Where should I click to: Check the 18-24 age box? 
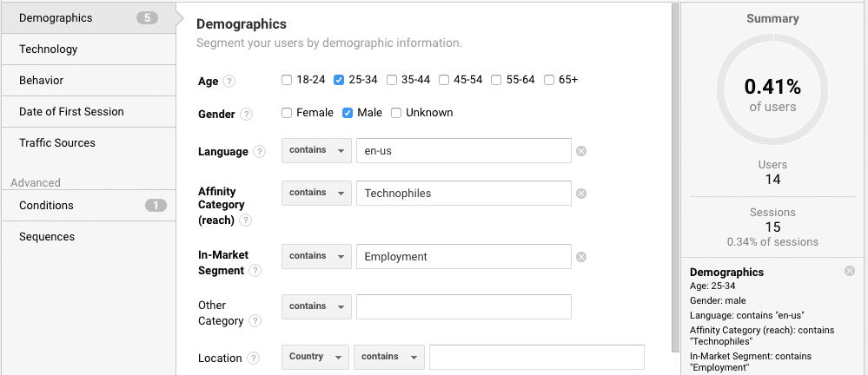click(286, 80)
